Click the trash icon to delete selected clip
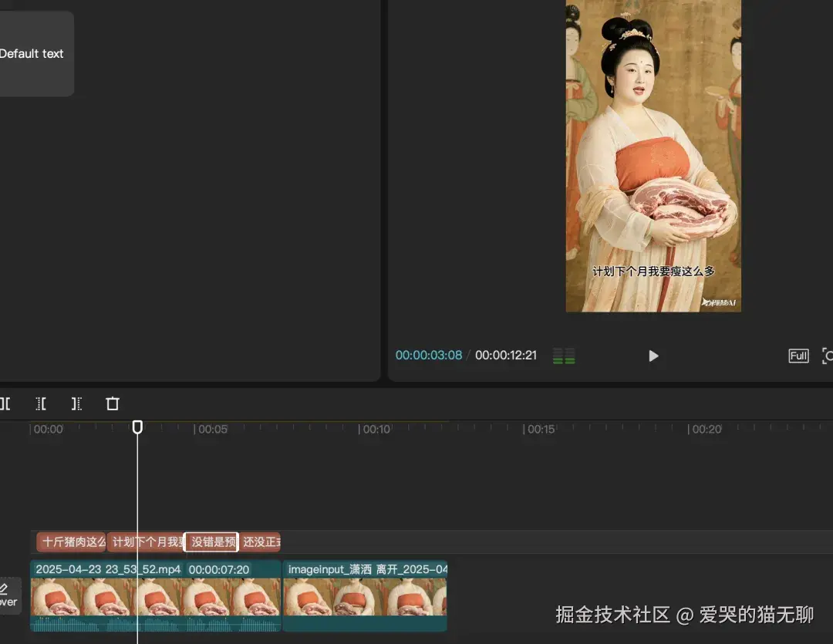Image resolution: width=833 pixels, height=644 pixels. tap(112, 403)
